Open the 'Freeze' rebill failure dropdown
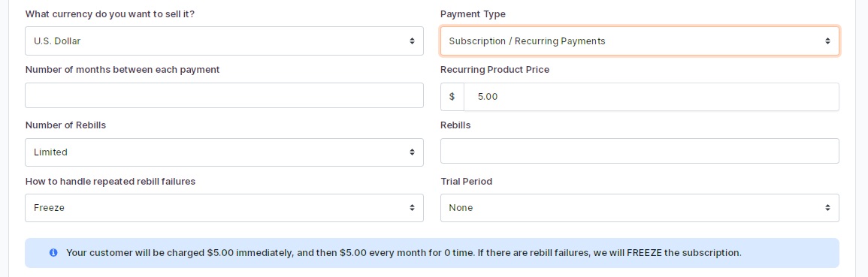The image size is (868, 277). pyautogui.click(x=224, y=208)
